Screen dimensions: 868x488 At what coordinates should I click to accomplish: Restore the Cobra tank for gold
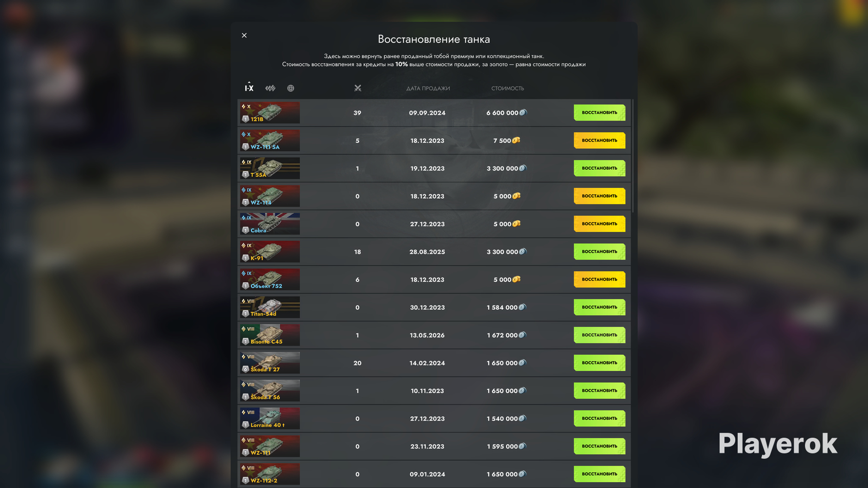(x=599, y=224)
